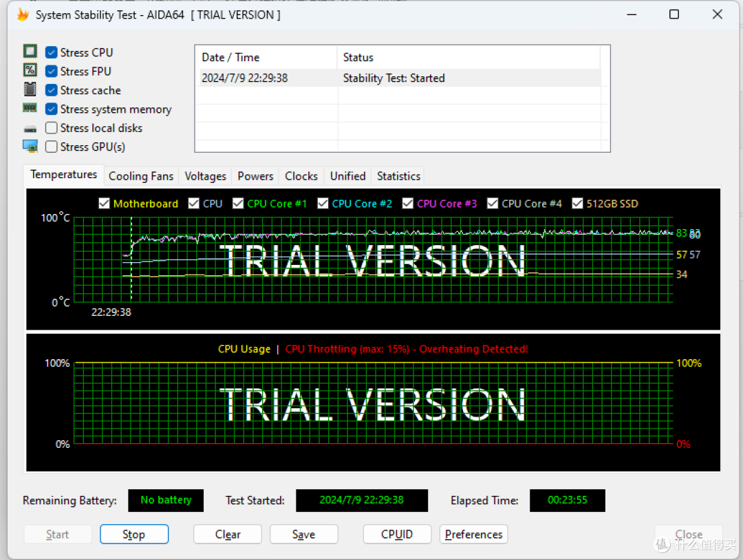
Task: Enable Stress local disks checkbox
Action: pos(51,128)
